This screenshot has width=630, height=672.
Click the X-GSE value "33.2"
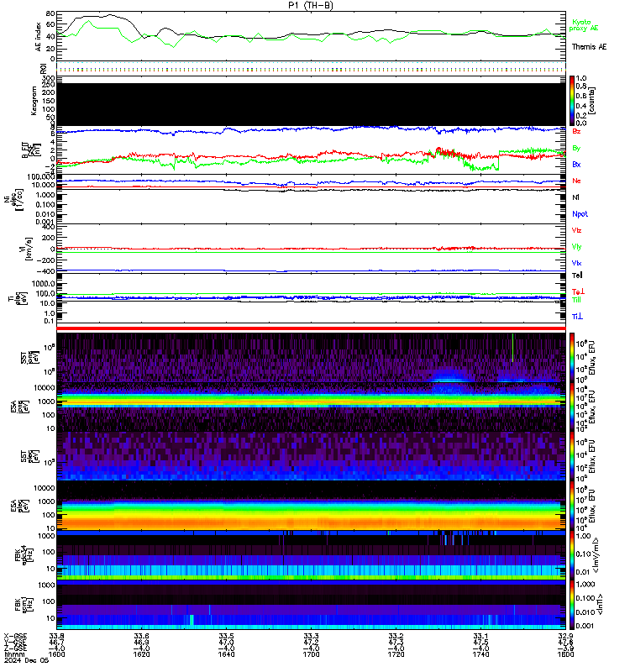coord(396,636)
